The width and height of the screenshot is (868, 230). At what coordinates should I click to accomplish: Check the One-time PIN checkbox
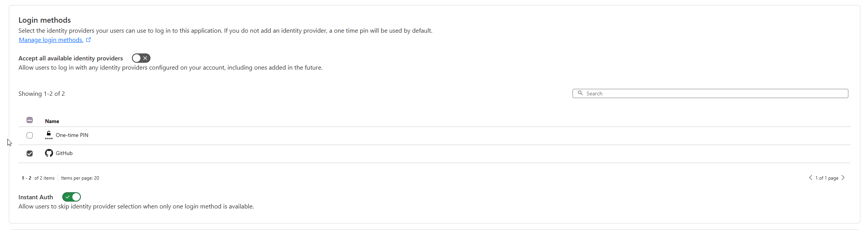30,135
